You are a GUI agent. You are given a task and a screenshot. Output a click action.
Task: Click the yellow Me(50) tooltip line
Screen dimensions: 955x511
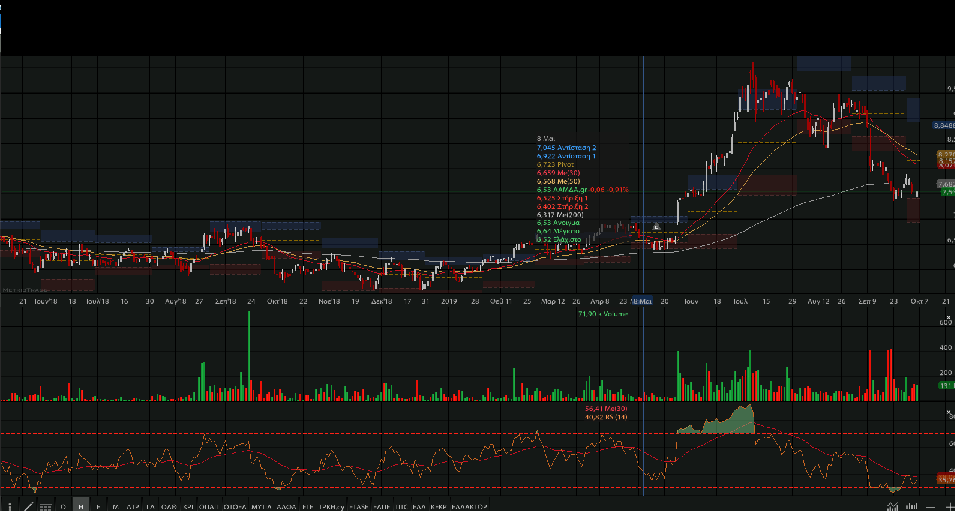(x=559, y=181)
